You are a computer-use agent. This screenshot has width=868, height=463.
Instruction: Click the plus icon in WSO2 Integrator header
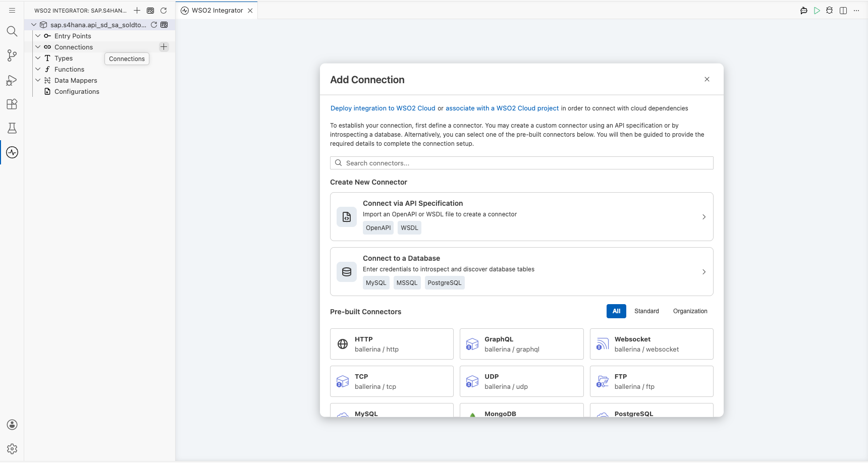(x=137, y=10)
